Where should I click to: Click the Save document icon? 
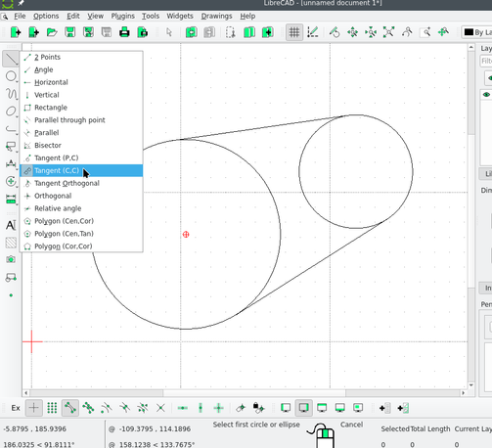pyautogui.click(x=70, y=32)
